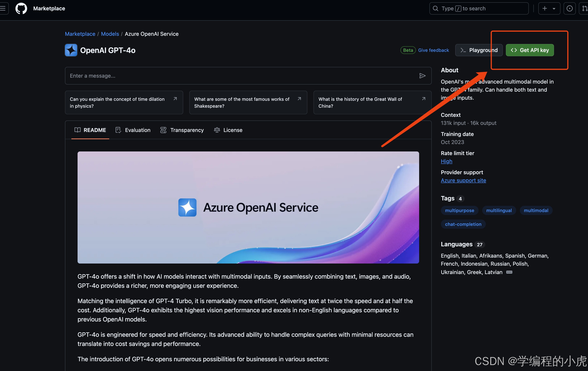
Task: Open the hamburger navigation menu
Action: coord(3,8)
